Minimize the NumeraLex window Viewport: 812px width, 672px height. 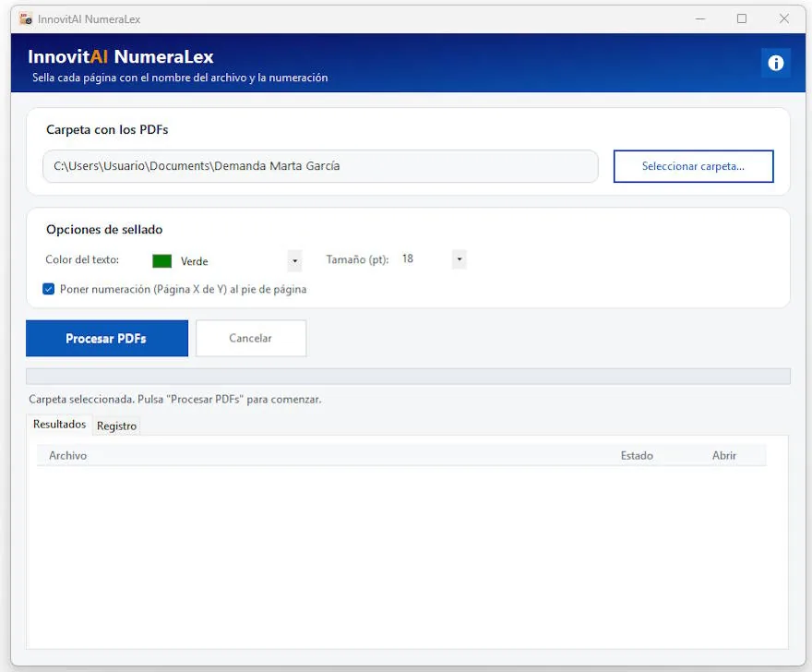700,19
